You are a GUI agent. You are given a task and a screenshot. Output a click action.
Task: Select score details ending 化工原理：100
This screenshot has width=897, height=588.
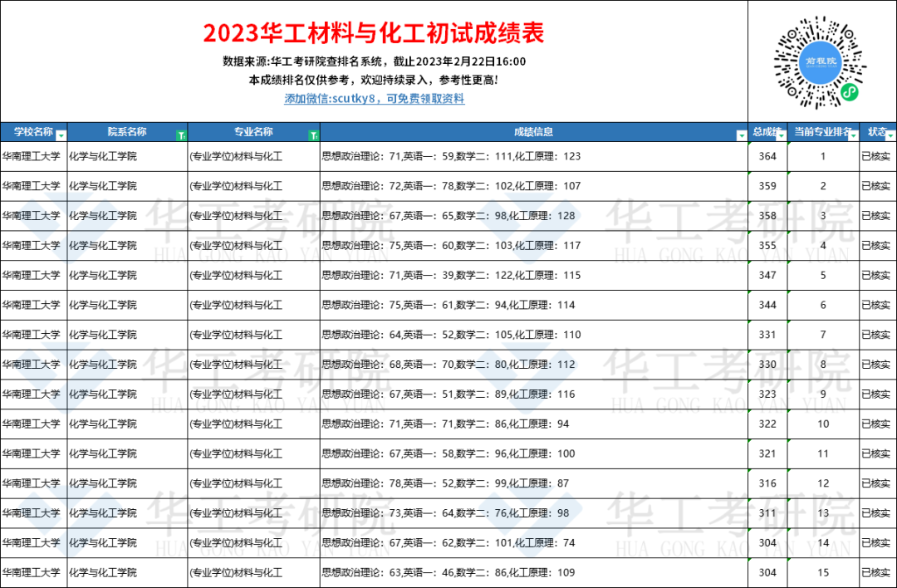click(534, 453)
